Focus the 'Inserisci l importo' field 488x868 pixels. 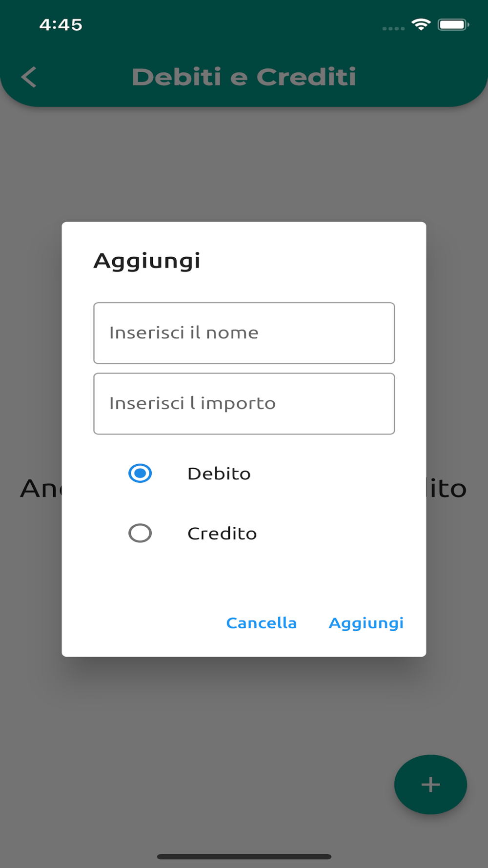click(244, 404)
